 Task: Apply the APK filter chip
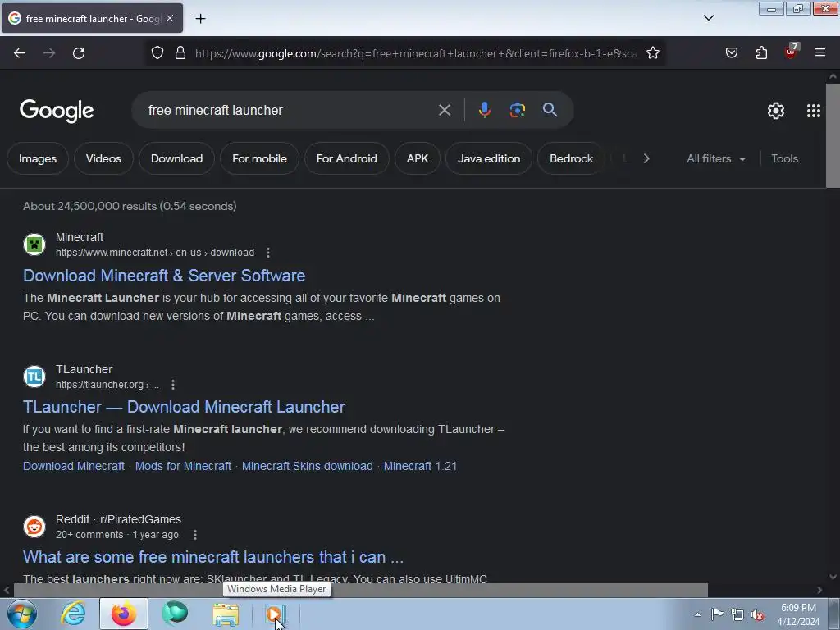(x=418, y=158)
